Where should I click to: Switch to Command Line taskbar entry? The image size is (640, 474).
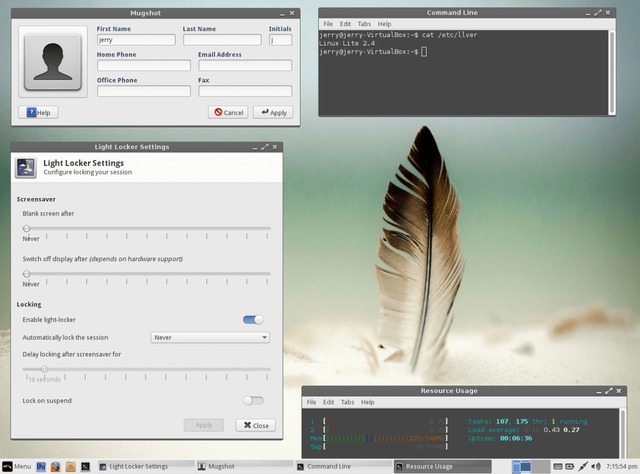tap(344, 466)
